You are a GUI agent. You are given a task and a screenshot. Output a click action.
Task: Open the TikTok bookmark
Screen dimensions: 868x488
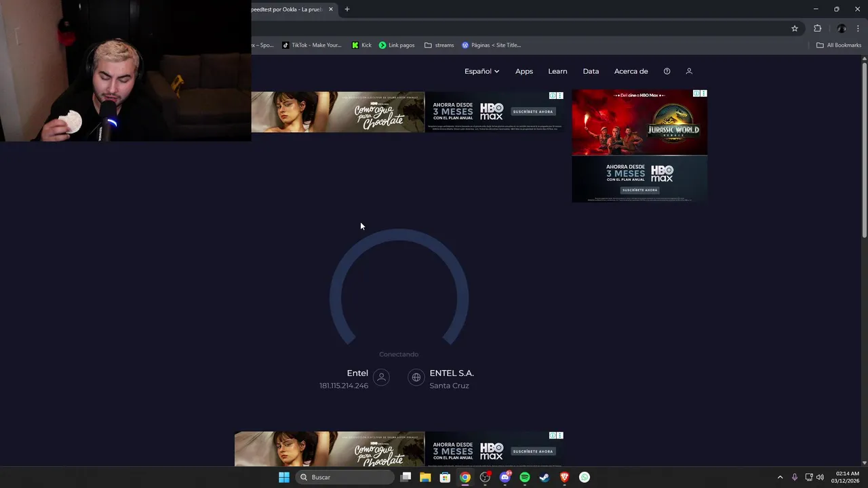point(312,45)
